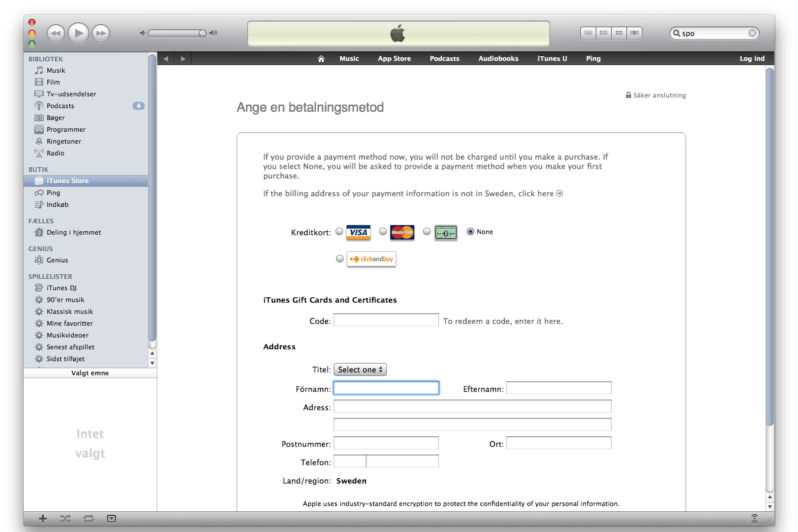Select Visa as the credit card
798x532 pixels.
[x=340, y=232]
